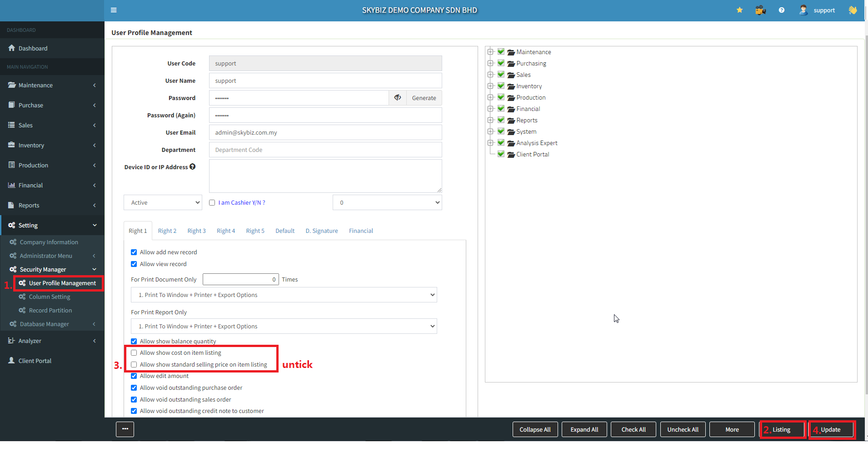Viewport: 868px width, 453px height.
Task: Toggle password visibility eye icon
Action: point(397,98)
